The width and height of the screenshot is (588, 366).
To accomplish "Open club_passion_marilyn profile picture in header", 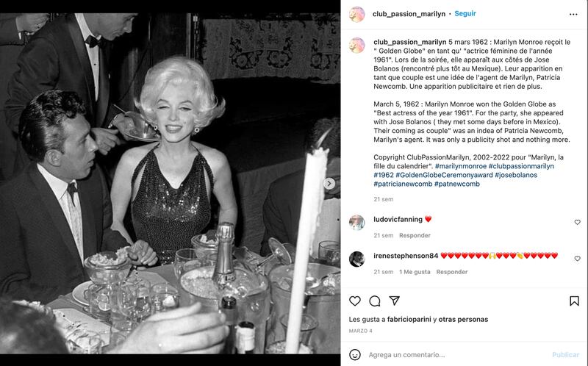I will (x=356, y=14).
